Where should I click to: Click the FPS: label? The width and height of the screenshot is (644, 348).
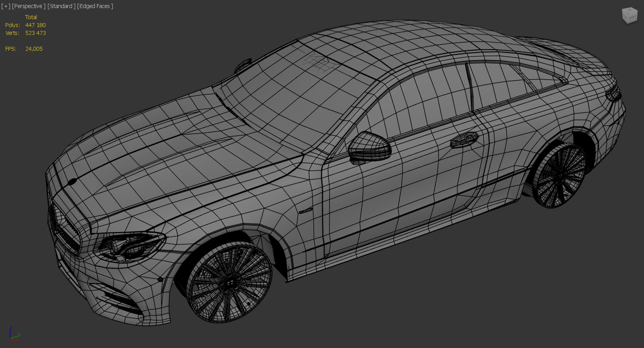(x=11, y=49)
